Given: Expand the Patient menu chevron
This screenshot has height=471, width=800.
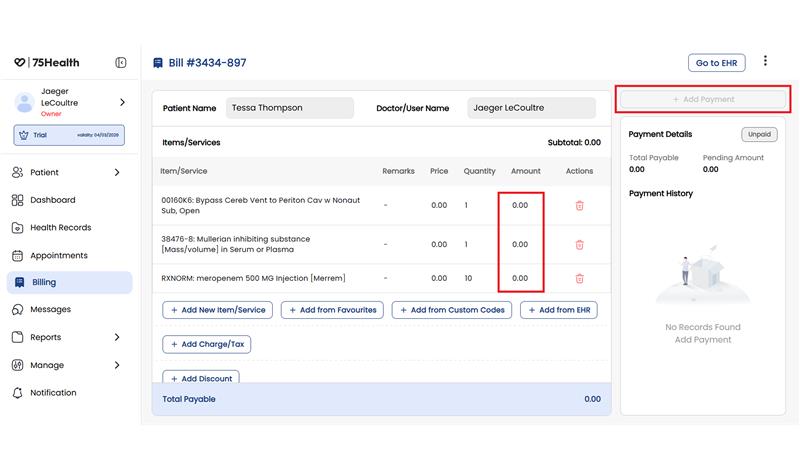Looking at the screenshot, I should 117,173.
